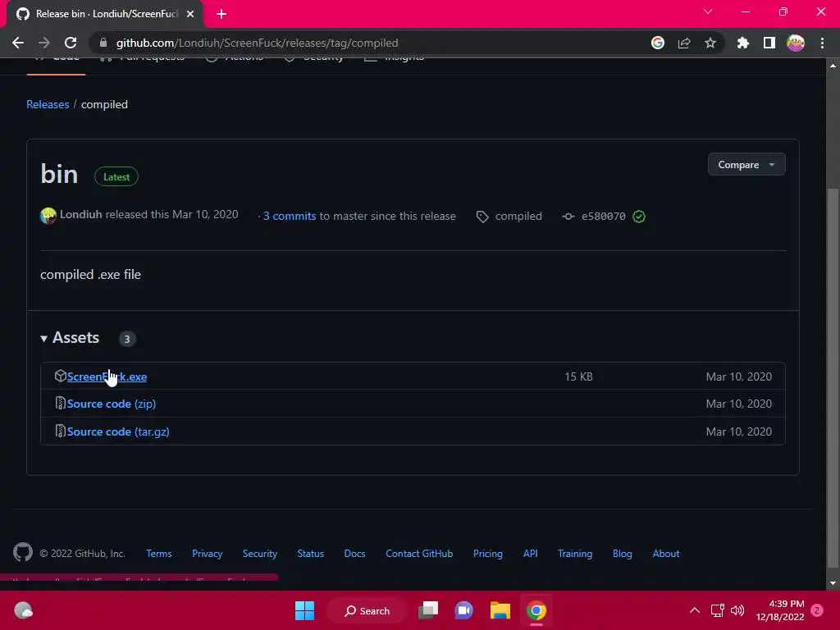Open the Pricing footer link
The width and height of the screenshot is (840, 630).
tap(487, 554)
